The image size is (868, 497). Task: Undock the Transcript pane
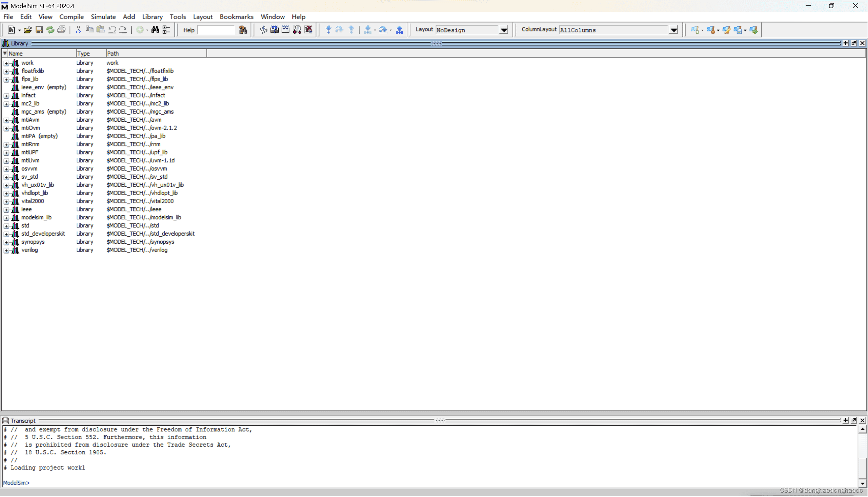click(x=854, y=420)
